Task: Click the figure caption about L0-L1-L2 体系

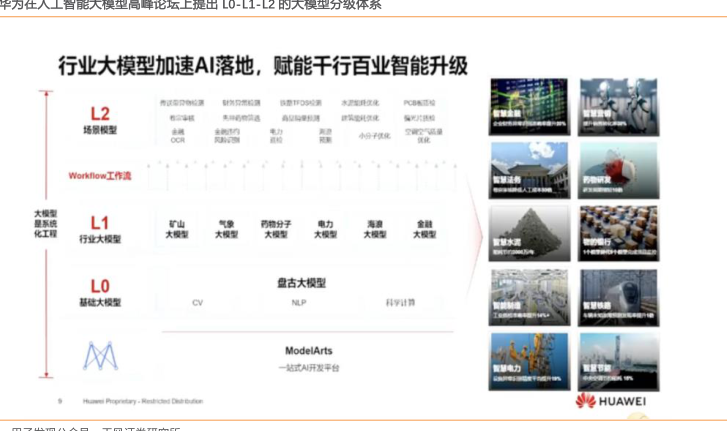Action: (191, 5)
